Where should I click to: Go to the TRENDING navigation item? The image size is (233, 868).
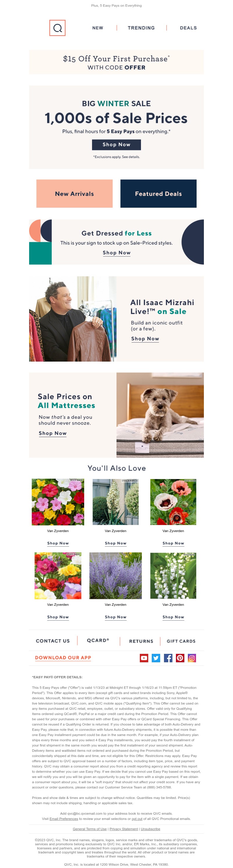[x=141, y=28]
